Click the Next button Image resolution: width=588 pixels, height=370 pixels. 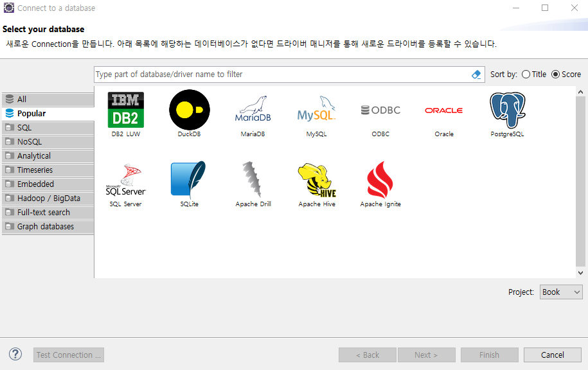[427, 355]
